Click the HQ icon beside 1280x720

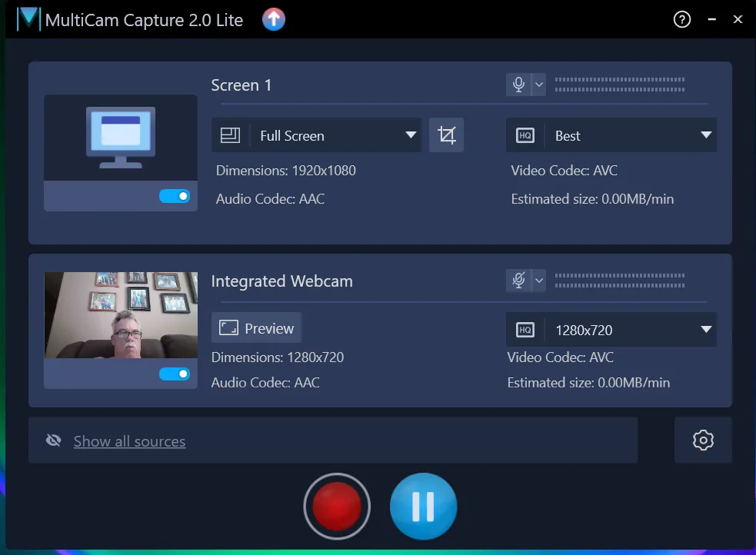(525, 330)
